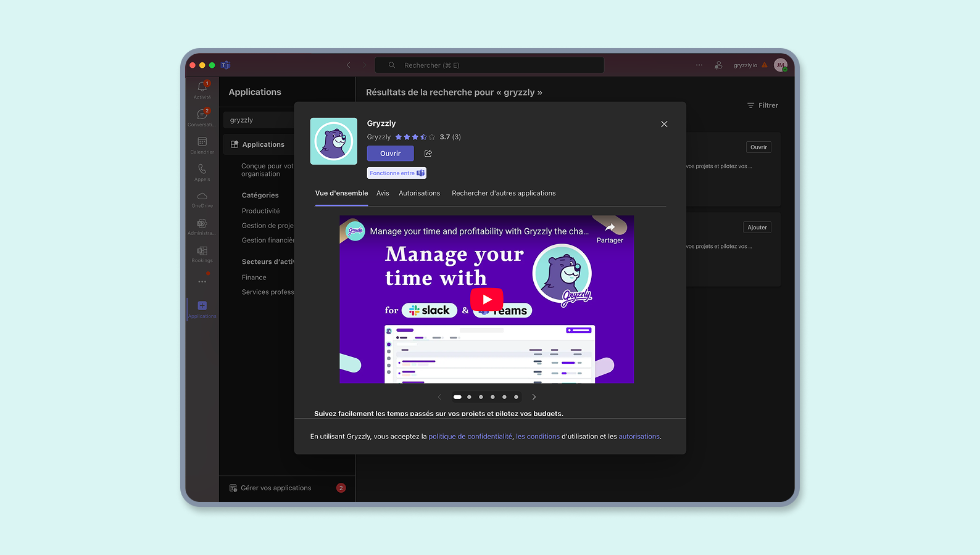This screenshot has width=980, height=555.
Task: Click the Gryzzly bear app logo
Action: click(x=333, y=141)
